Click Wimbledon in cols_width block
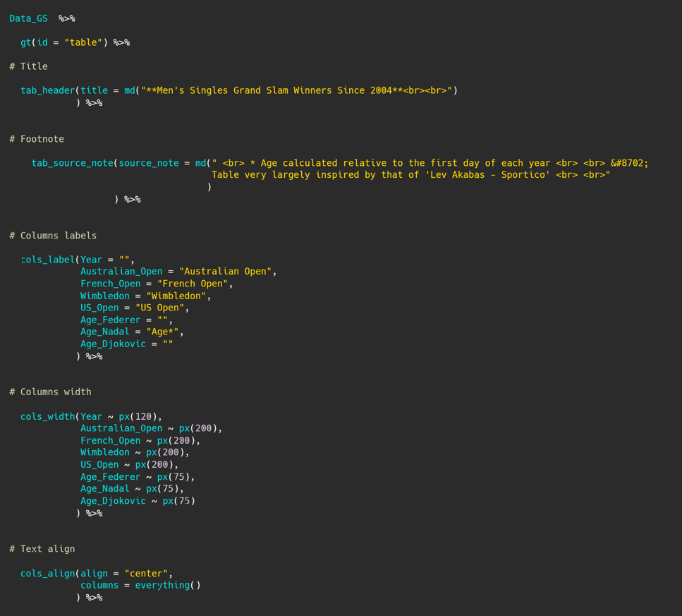Image resolution: width=682 pixels, height=616 pixels. [x=105, y=452]
